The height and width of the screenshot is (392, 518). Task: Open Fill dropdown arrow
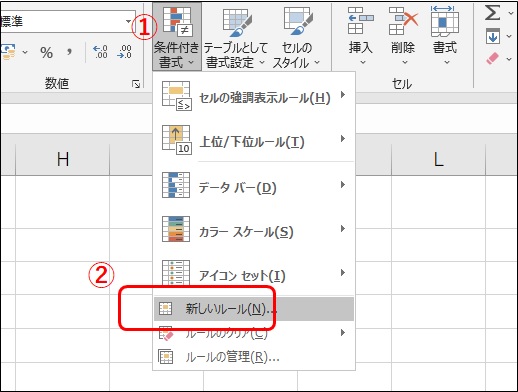[x=509, y=36]
